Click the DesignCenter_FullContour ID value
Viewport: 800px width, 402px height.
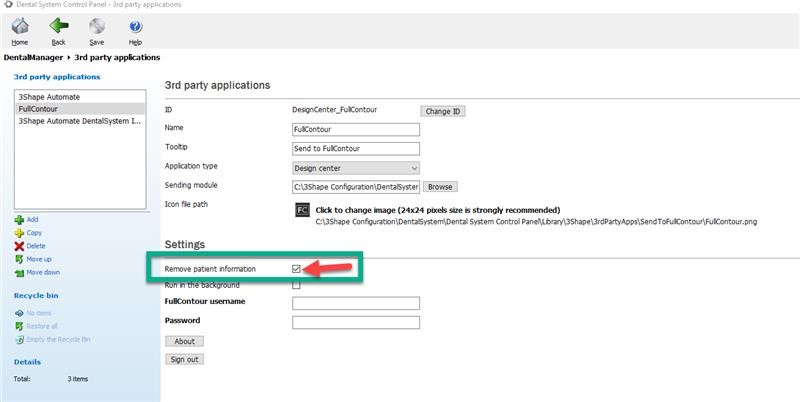pyautogui.click(x=334, y=109)
